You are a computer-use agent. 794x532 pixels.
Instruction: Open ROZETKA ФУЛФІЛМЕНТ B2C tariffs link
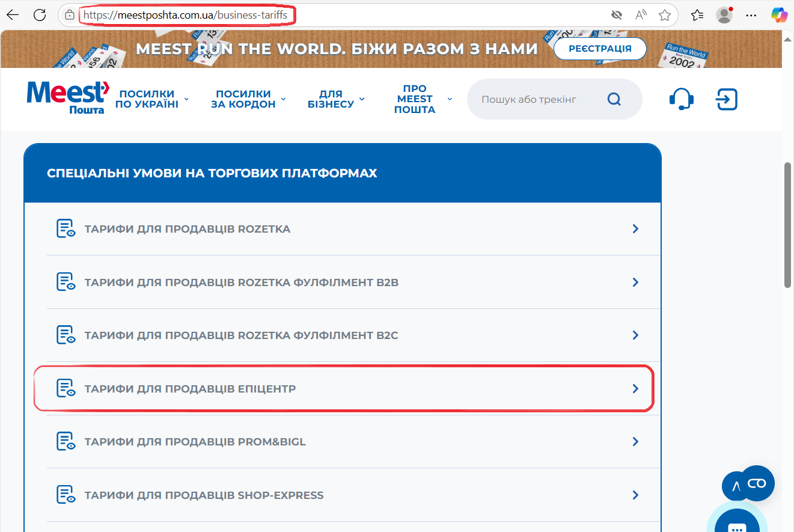[242, 335]
